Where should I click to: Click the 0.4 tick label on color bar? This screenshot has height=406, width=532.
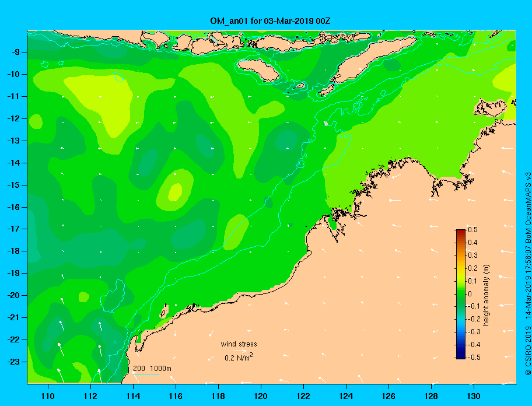click(x=473, y=243)
